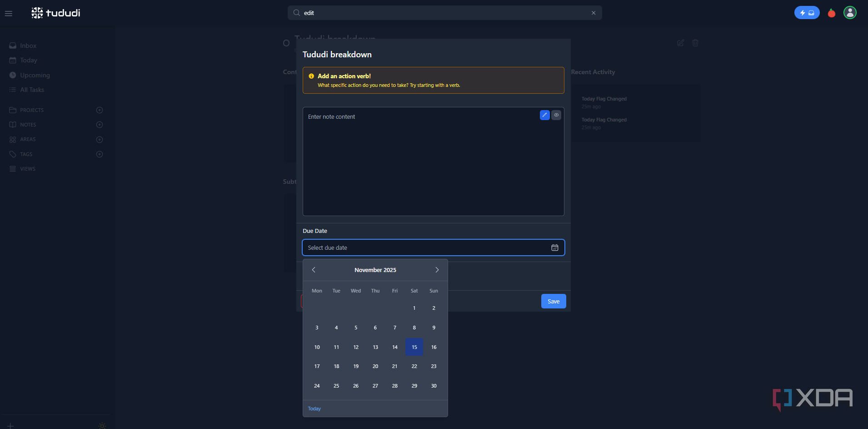Go to previous month in calendar

(x=314, y=270)
